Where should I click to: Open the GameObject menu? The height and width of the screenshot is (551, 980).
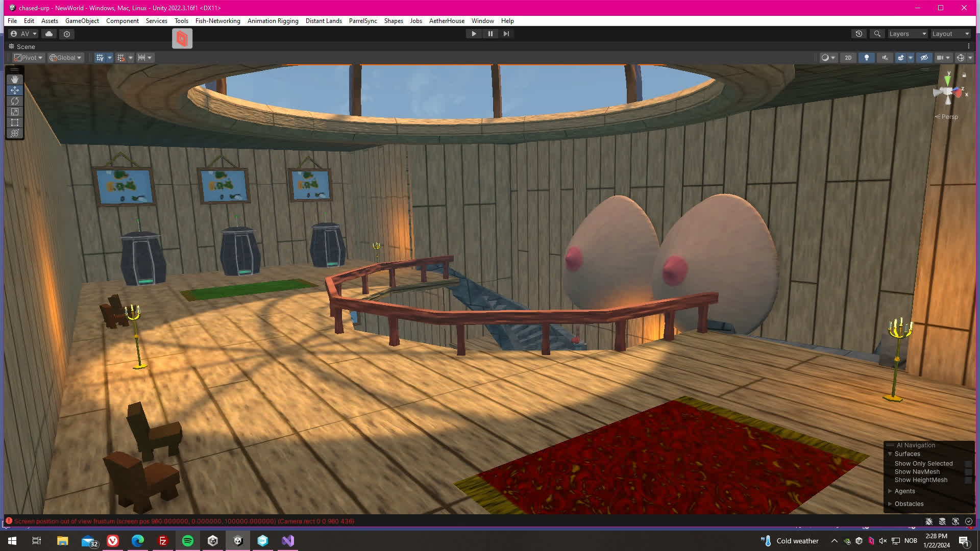tap(82, 21)
